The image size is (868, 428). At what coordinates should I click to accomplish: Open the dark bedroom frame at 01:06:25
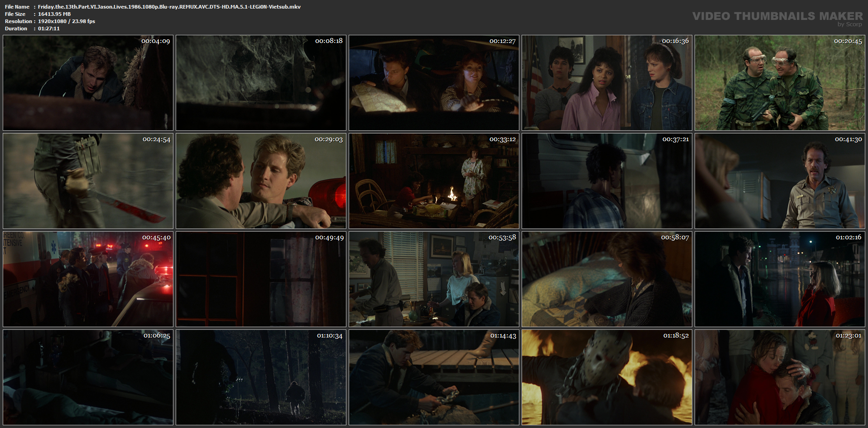click(88, 377)
